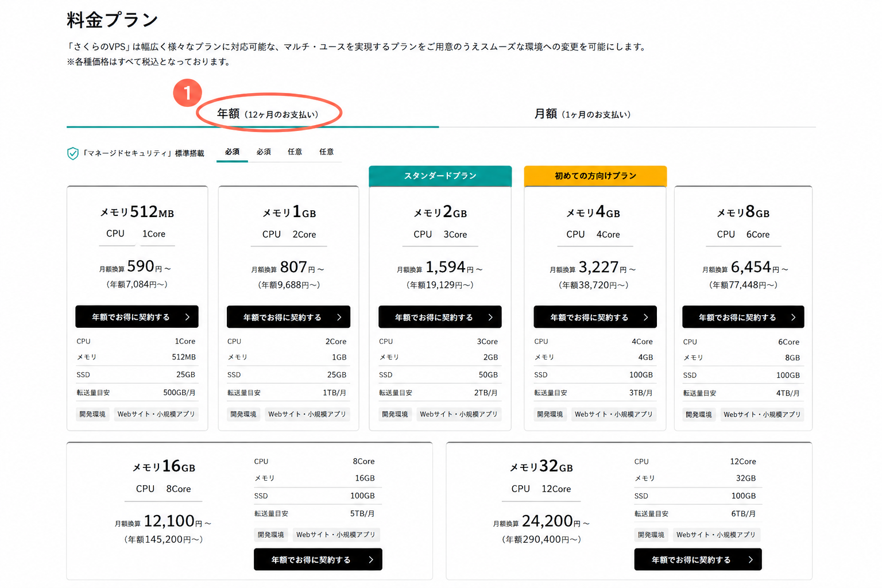Click the 月額換算 590円 price

(x=135, y=267)
